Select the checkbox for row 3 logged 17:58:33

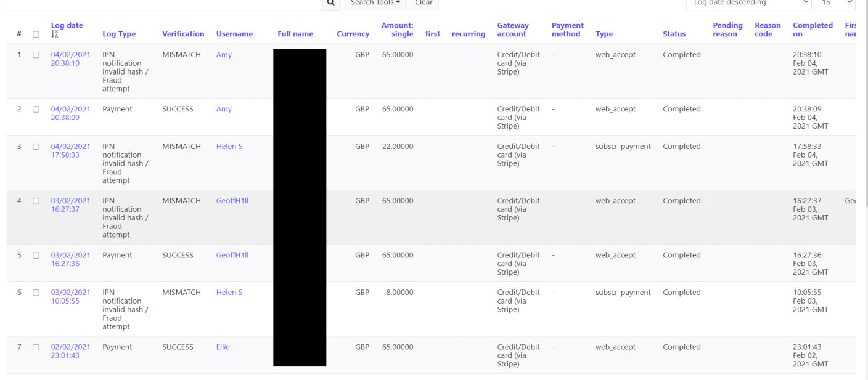pos(36,147)
